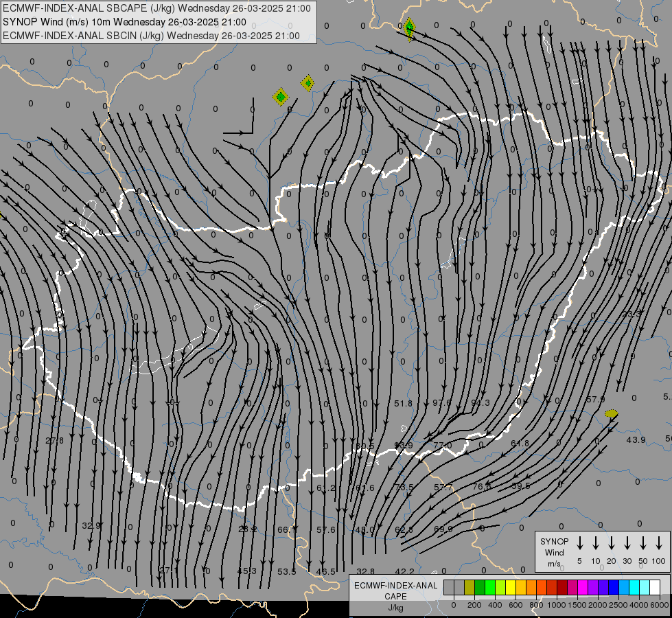Select the grid value 46.5 on the map

click(326, 572)
